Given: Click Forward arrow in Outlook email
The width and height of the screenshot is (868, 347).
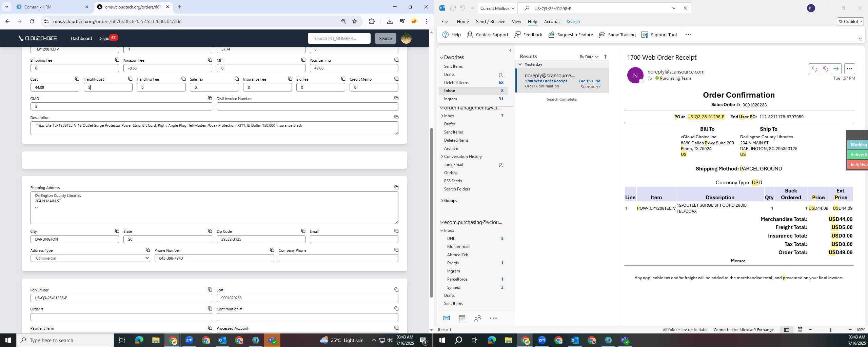Looking at the screenshot, I should [x=836, y=69].
